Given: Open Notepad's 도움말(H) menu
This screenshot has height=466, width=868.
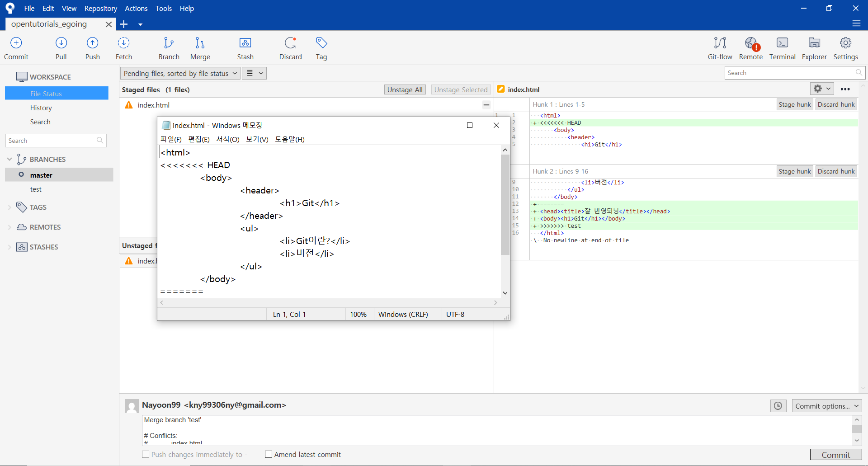Looking at the screenshot, I should coord(290,139).
